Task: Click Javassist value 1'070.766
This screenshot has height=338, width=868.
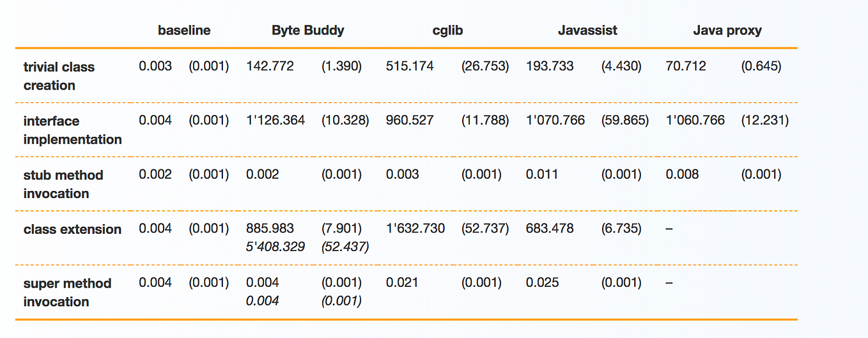Action: coord(555,120)
